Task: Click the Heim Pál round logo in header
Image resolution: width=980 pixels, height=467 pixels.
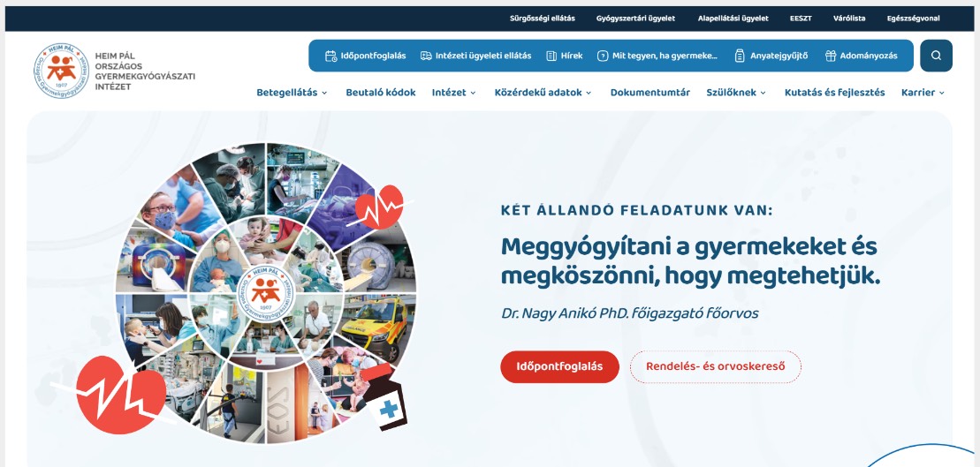Action: coord(61,71)
